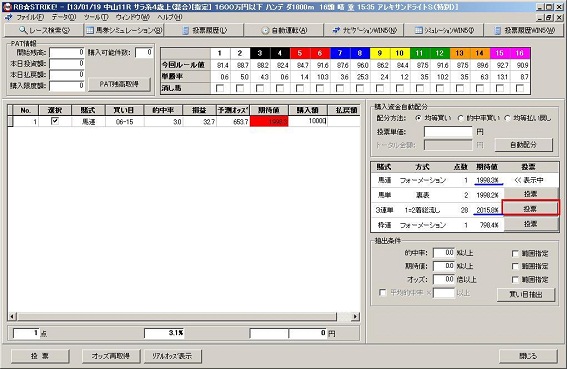Open シミュレーションWIN5 toolbar button
The image size is (567, 369).
pos(444,30)
